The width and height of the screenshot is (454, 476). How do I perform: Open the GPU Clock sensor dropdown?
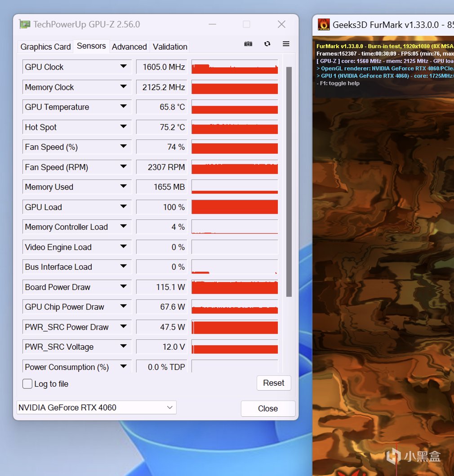coord(123,66)
